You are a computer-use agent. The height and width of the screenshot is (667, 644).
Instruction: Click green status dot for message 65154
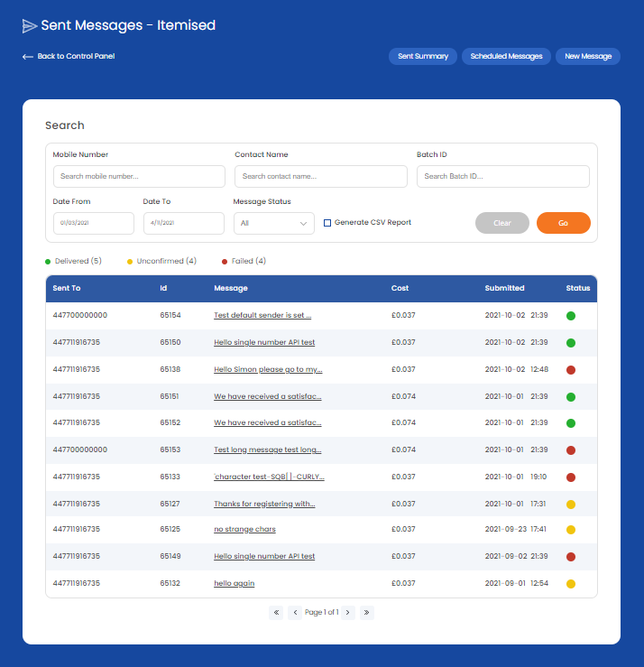click(x=570, y=316)
